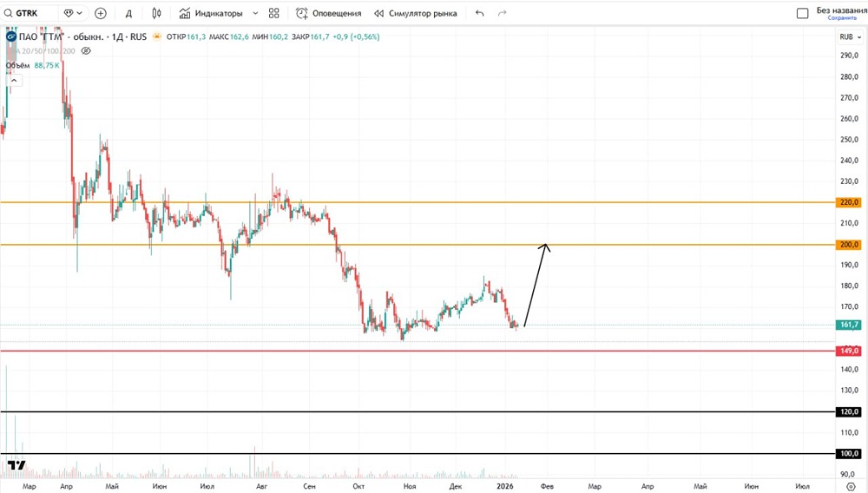
Task: Click the Фев label on time axis
Action: (x=547, y=486)
